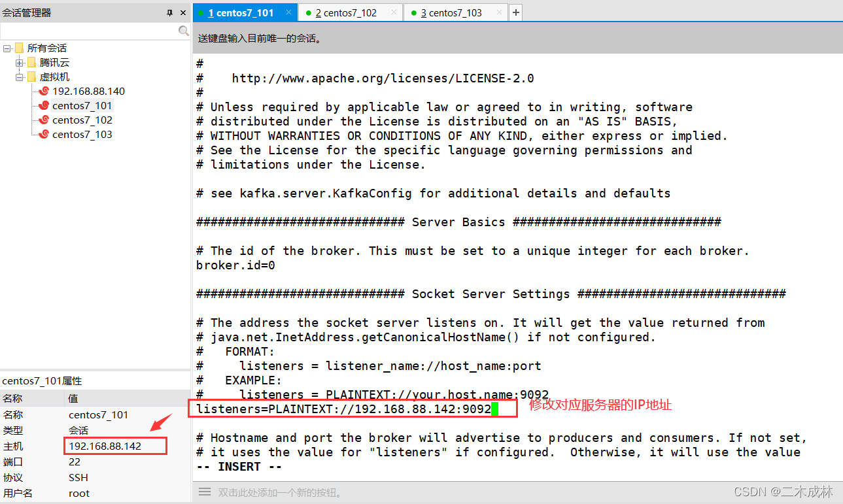The image size is (843, 504).
Task: Select the centos7_102 session icon in tree
Action: [44, 120]
